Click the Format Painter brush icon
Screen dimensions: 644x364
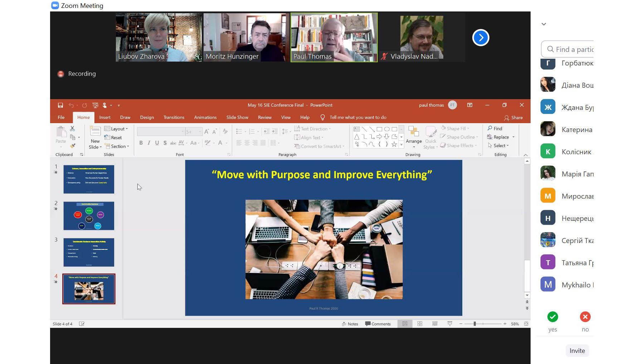[x=73, y=146]
